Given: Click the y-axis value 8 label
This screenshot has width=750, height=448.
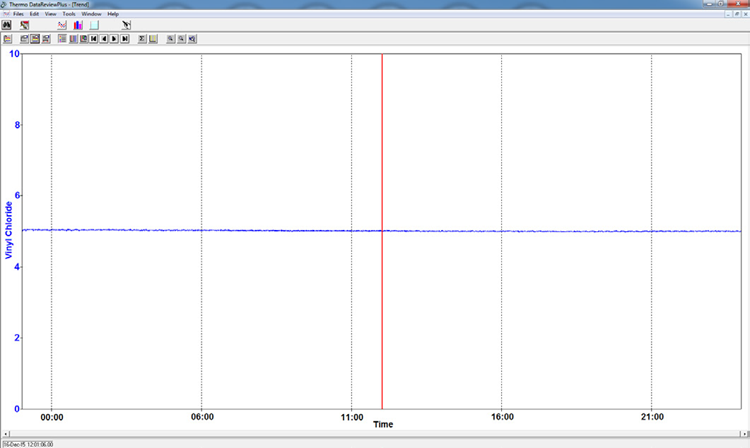Looking at the screenshot, I should (17, 125).
